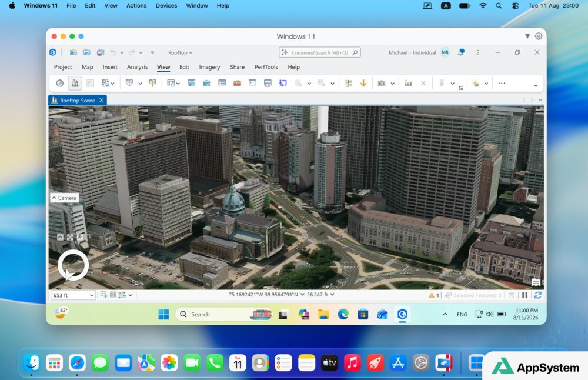Image resolution: width=588 pixels, height=380 pixels.
Task: Click the Python window icon in ribbon
Action: tap(252, 83)
